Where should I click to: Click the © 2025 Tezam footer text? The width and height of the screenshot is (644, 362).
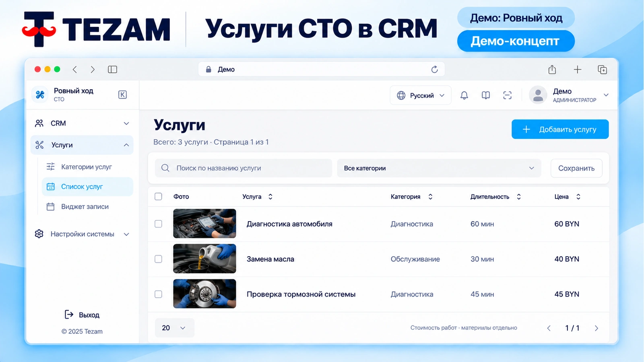tap(82, 331)
